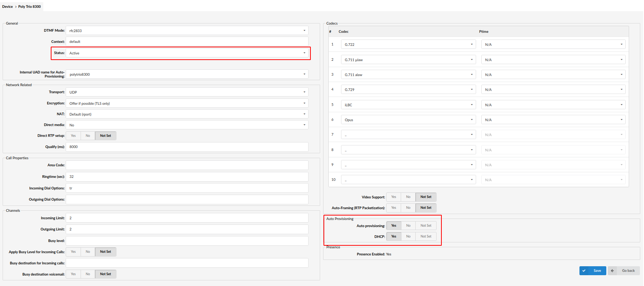Open codec 4 dropdown showing G.729
The width and height of the screenshot is (644, 286).
point(409,89)
